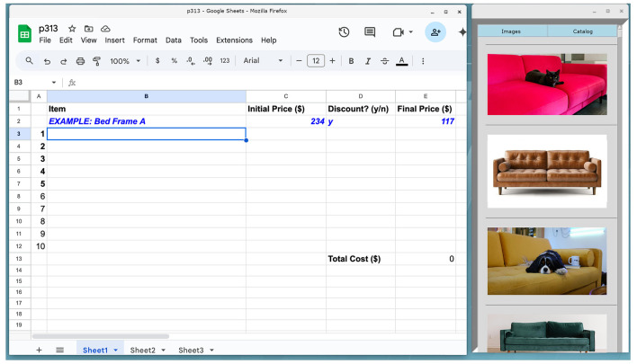Toggle strikethrough formatting
The height and width of the screenshot is (364, 637).
coord(384,61)
